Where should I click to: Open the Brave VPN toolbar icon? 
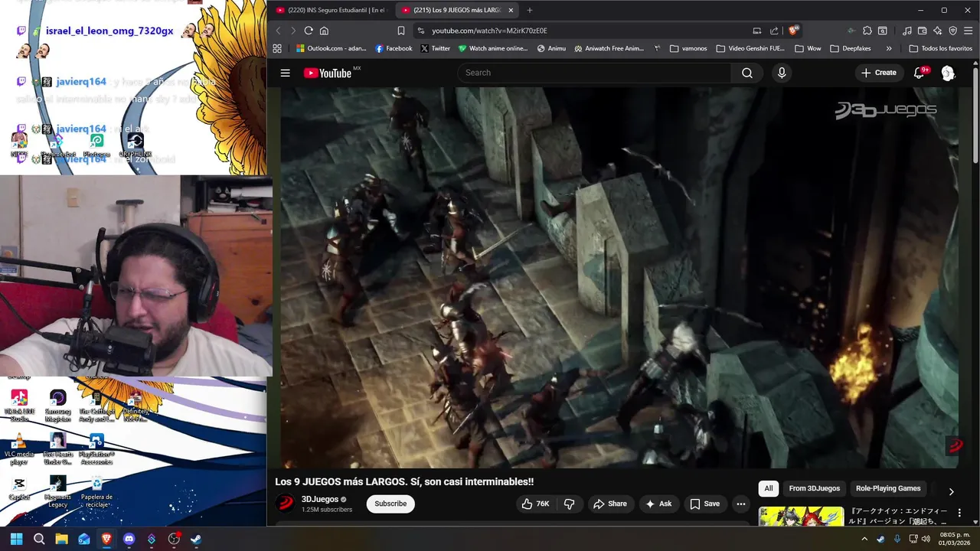point(952,31)
